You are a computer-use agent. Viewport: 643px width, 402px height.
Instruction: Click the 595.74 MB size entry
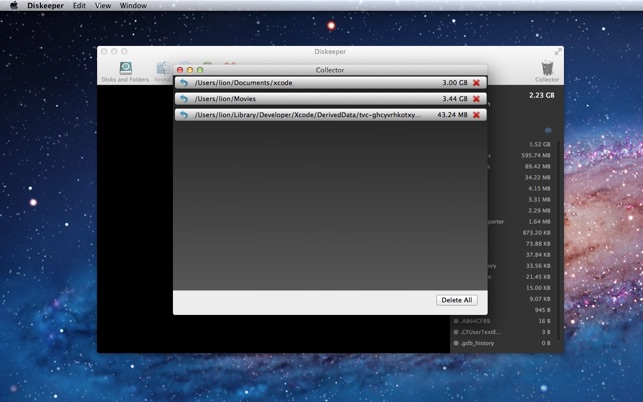(x=536, y=155)
